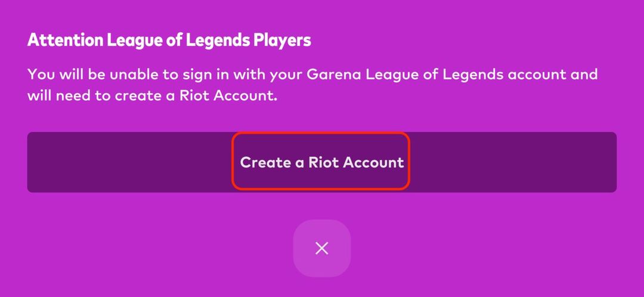Select the "Create a Riot Account" label text
Image resolution: width=644 pixels, height=297 pixels.
point(321,162)
